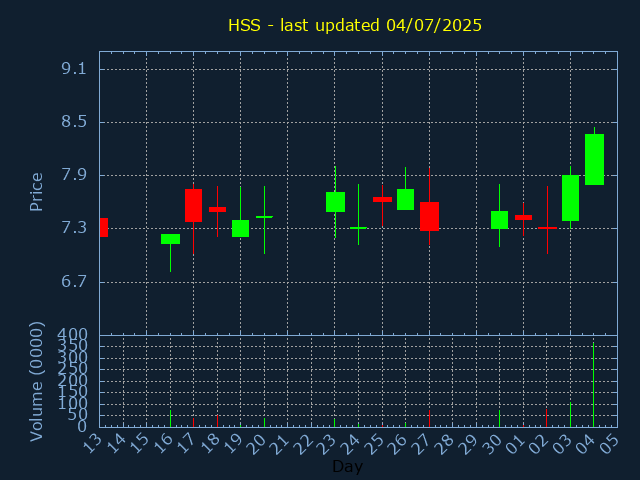
Task: Click day label '16' on the x-axis
Action: tap(163, 444)
